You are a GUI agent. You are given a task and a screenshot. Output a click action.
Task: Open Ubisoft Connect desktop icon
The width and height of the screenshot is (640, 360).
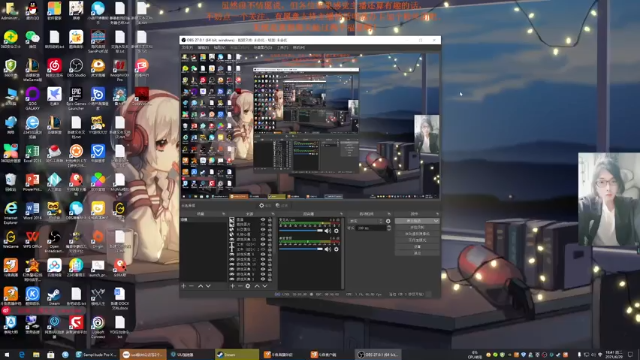pos(98,327)
